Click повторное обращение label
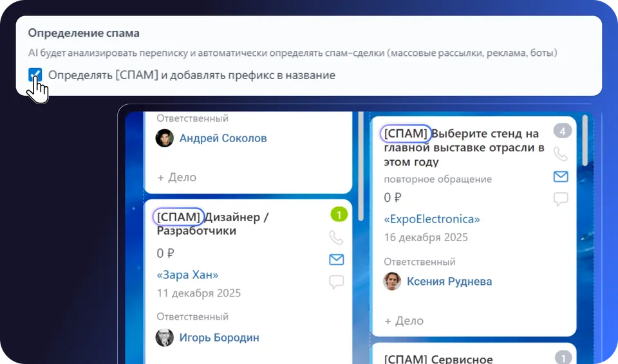The image size is (618, 364). click(438, 179)
